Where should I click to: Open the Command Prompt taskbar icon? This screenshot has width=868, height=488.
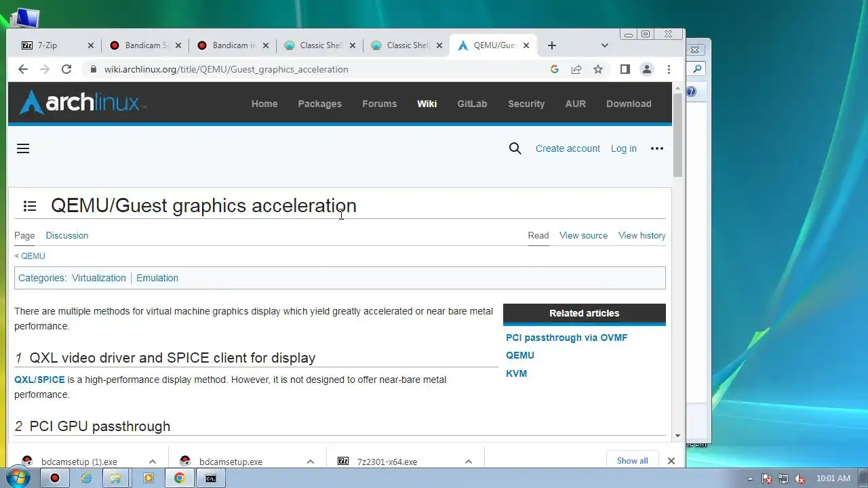[211, 478]
